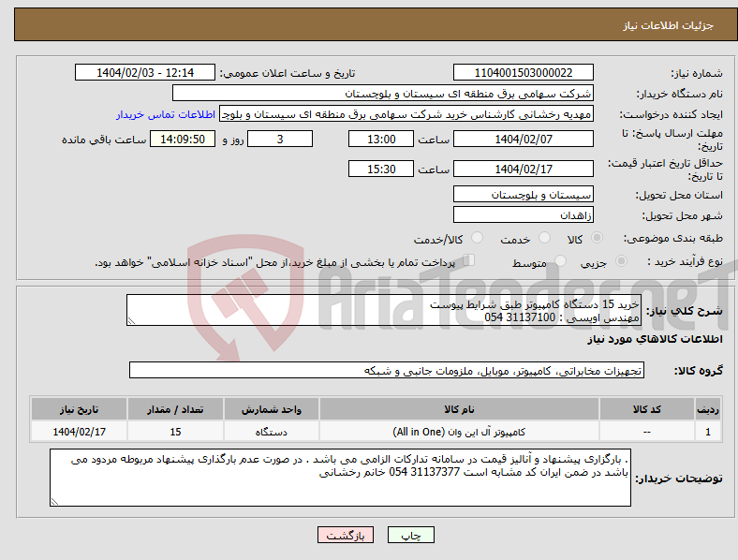Click the delivery province field سیستان و بلوچستان

(x=523, y=195)
